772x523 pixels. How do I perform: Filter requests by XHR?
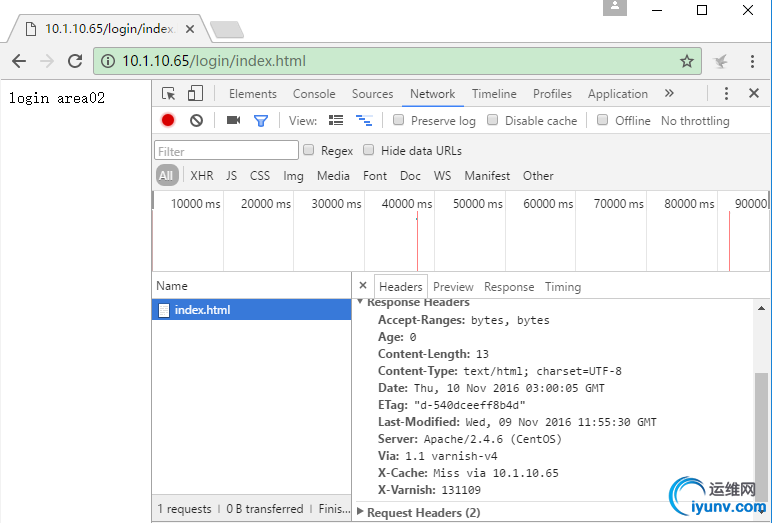202,175
